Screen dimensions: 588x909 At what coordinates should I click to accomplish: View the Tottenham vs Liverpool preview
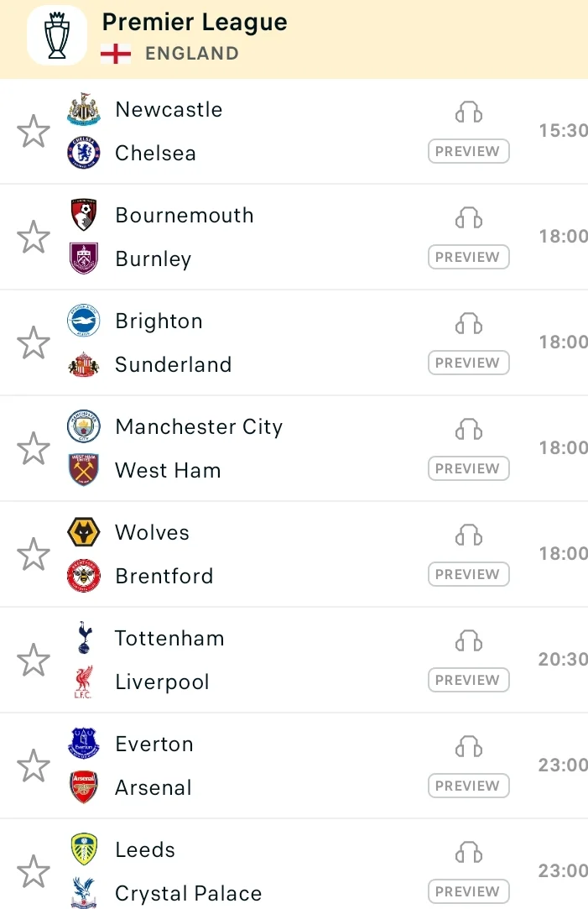[x=469, y=681]
